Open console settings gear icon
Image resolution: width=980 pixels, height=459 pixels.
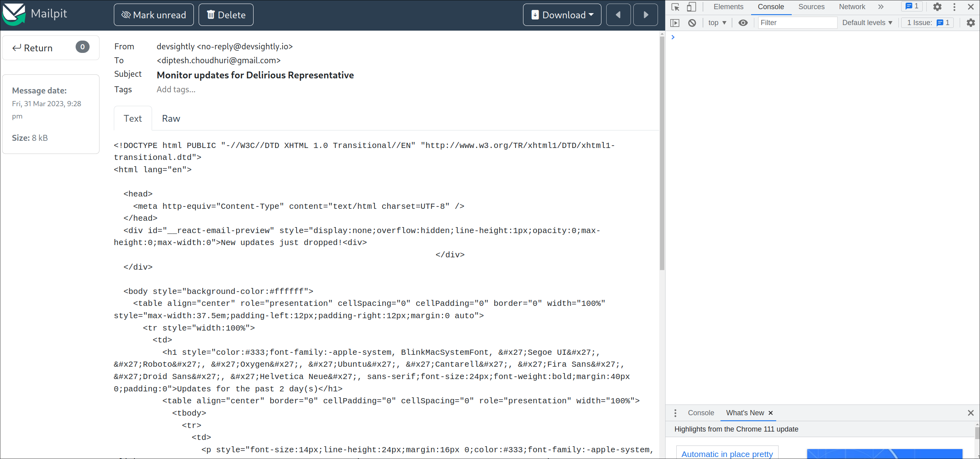pyautogui.click(x=971, y=23)
